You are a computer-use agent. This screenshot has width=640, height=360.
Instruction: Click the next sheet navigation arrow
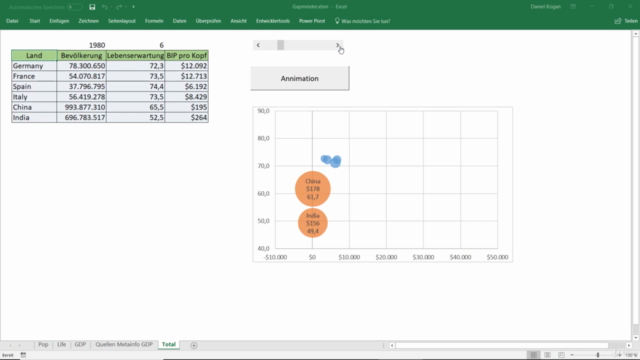click(19, 345)
